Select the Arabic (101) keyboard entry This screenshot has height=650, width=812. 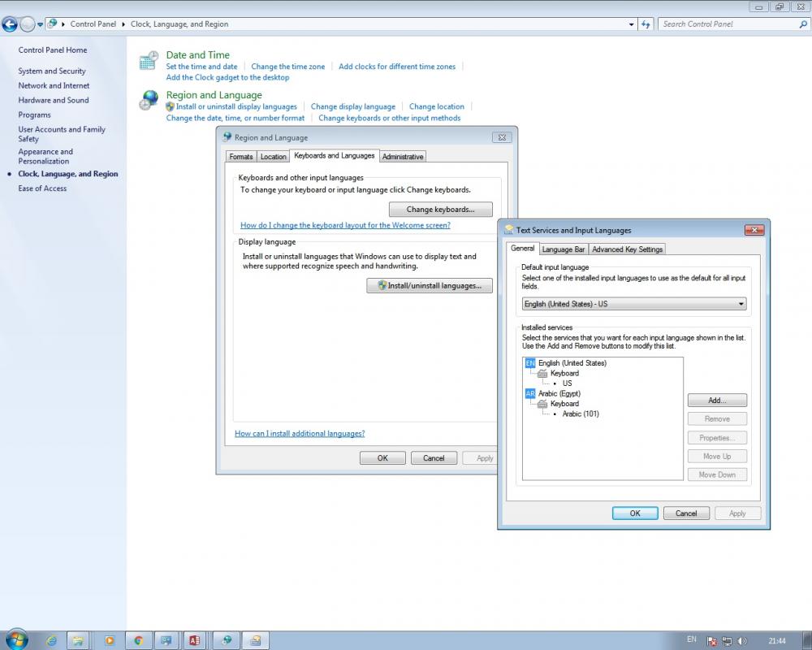(581, 414)
